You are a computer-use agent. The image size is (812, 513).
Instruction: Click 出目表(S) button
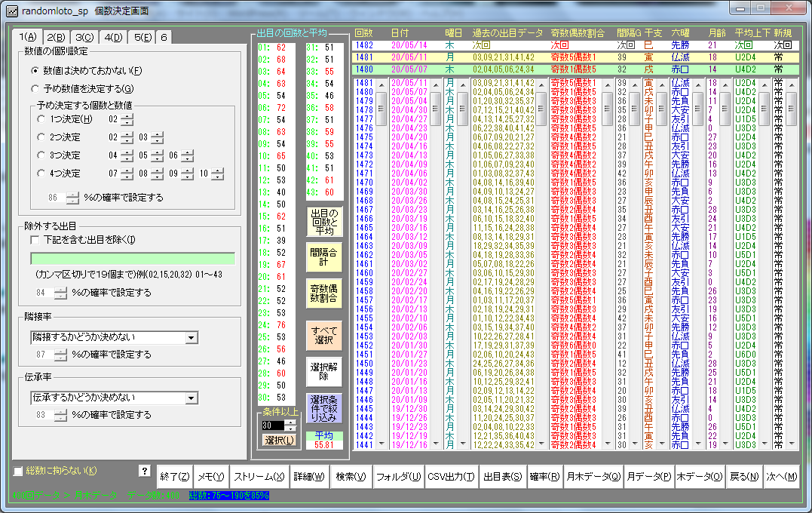[x=502, y=477]
